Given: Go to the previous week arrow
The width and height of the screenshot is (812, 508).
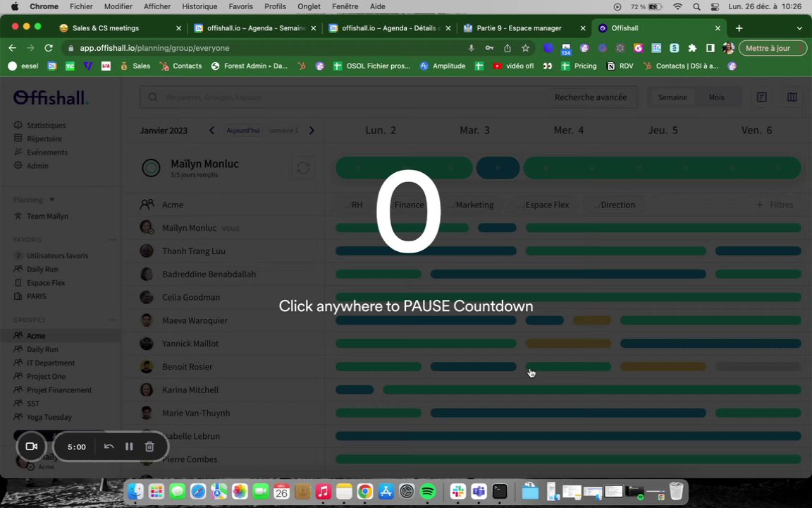Looking at the screenshot, I should 211,130.
